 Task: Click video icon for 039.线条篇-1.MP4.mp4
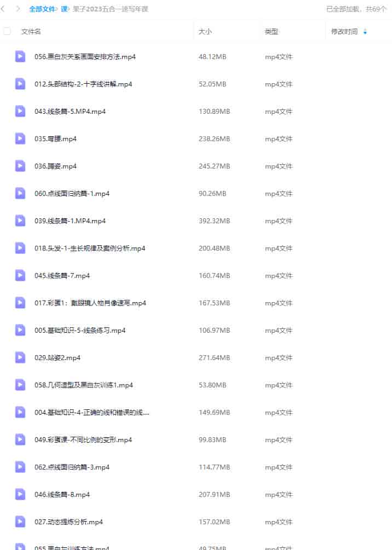coord(20,221)
